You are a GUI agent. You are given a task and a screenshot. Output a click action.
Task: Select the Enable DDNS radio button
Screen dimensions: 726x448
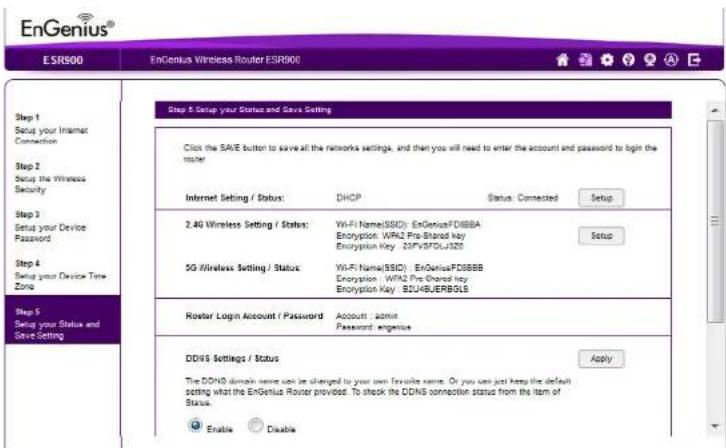pyautogui.click(x=195, y=425)
